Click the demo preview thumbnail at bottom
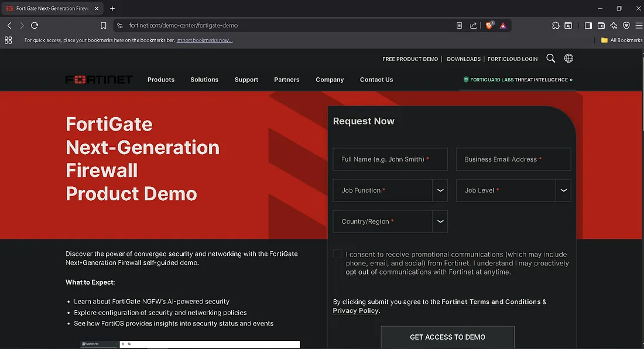This screenshot has width=644, height=349. pyautogui.click(x=190, y=344)
